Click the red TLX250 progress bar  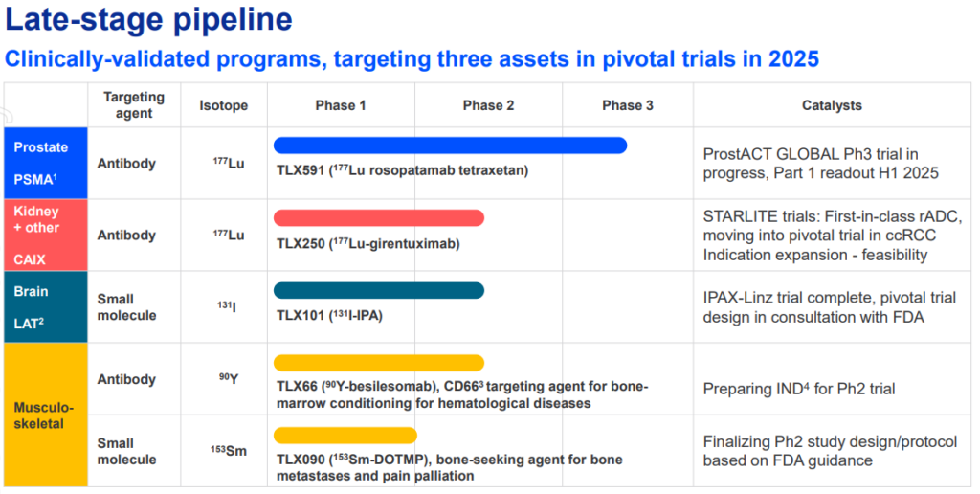pyautogui.click(x=379, y=217)
